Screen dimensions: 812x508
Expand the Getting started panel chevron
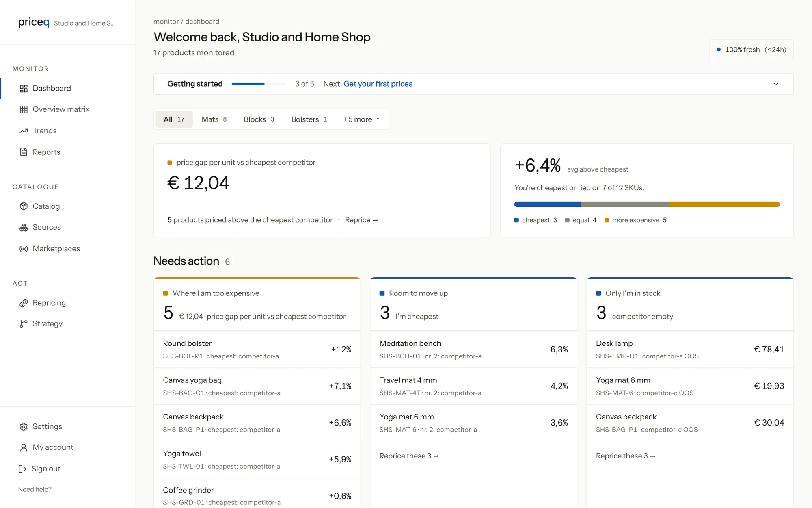pyautogui.click(x=776, y=84)
